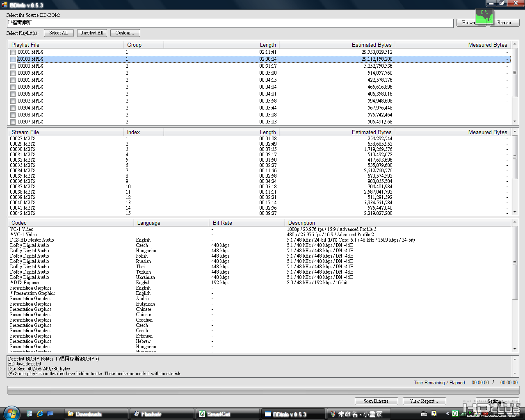
Task: Click codec list scroll down arrow
Action: [x=515, y=349]
